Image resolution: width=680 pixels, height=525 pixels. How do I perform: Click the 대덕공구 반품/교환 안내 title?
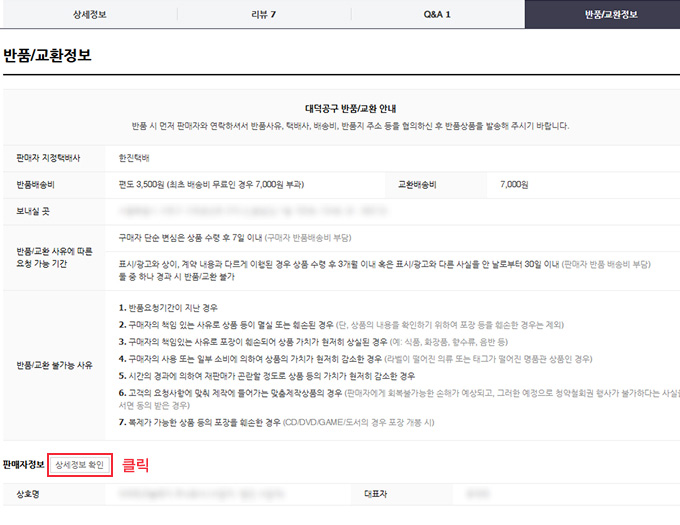pyautogui.click(x=350, y=108)
